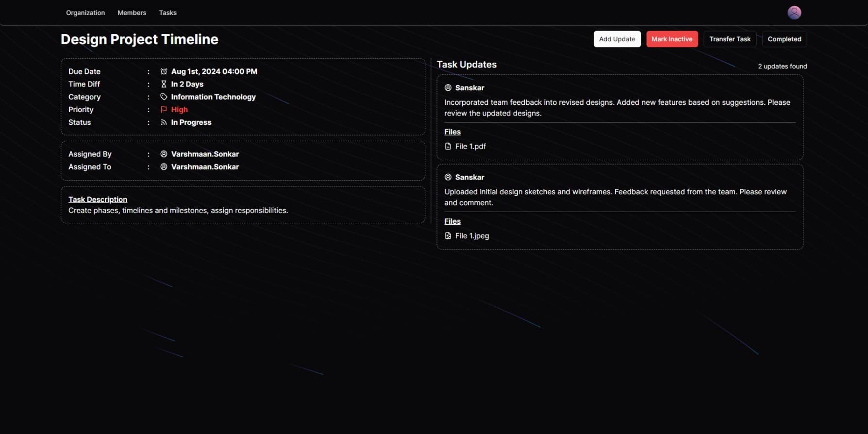The image size is (868, 434).
Task: Open the File 1.jpeg attachment
Action: point(472,236)
